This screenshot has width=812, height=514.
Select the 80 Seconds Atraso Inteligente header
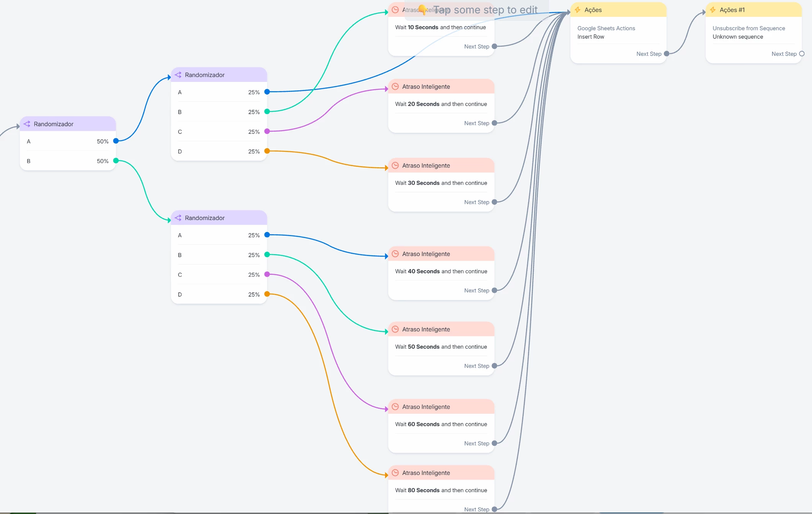click(x=441, y=473)
